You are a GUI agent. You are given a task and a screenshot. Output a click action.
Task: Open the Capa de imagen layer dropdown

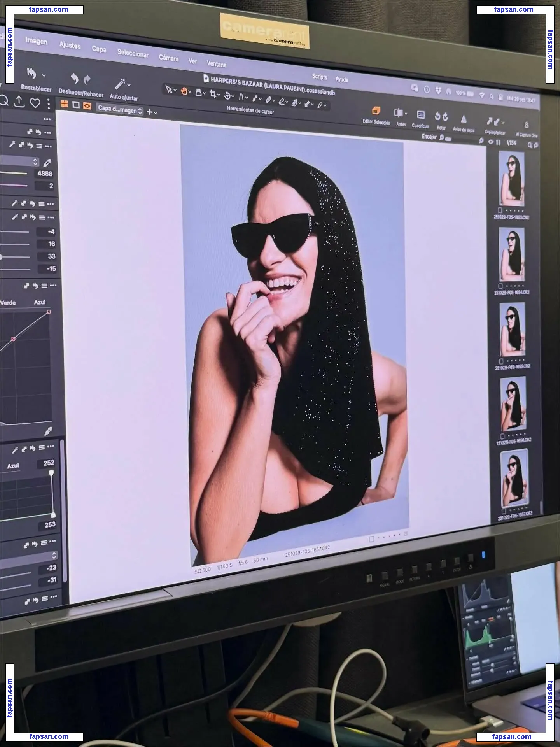120,110
